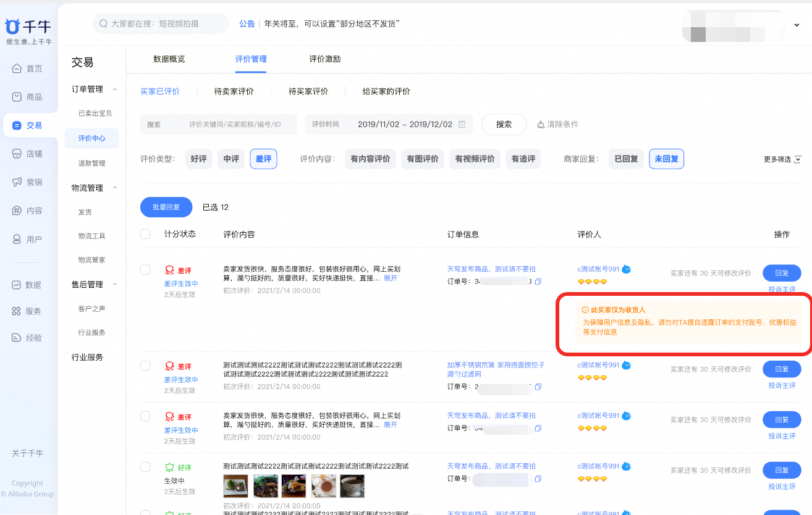Open 营销 marketing icon in sidebar
Image resolution: width=812 pixels, height=515 pixels.
(x=17, y=182)
